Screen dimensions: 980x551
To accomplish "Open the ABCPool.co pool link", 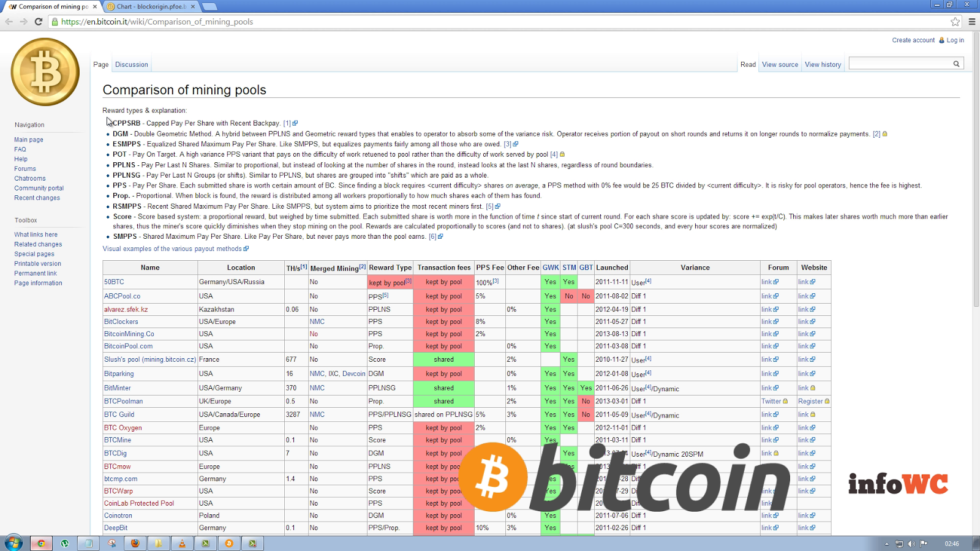I will [122, 296].
